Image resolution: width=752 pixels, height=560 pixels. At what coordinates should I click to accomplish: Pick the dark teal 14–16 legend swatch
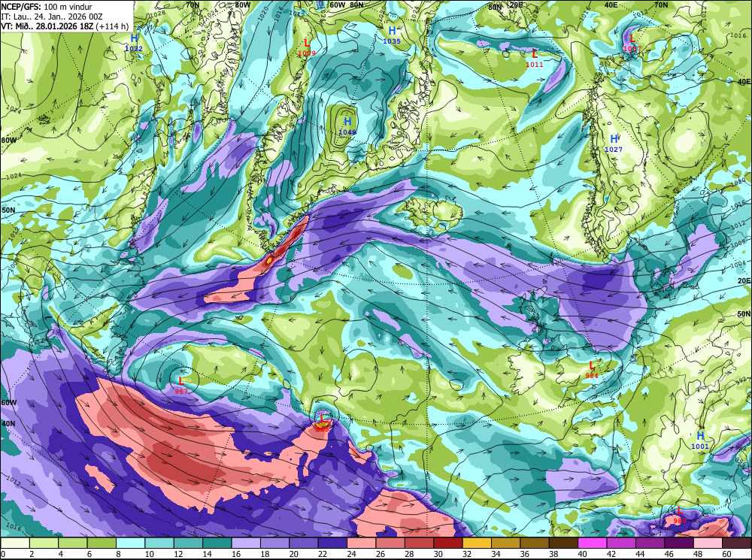coord(217,543)
